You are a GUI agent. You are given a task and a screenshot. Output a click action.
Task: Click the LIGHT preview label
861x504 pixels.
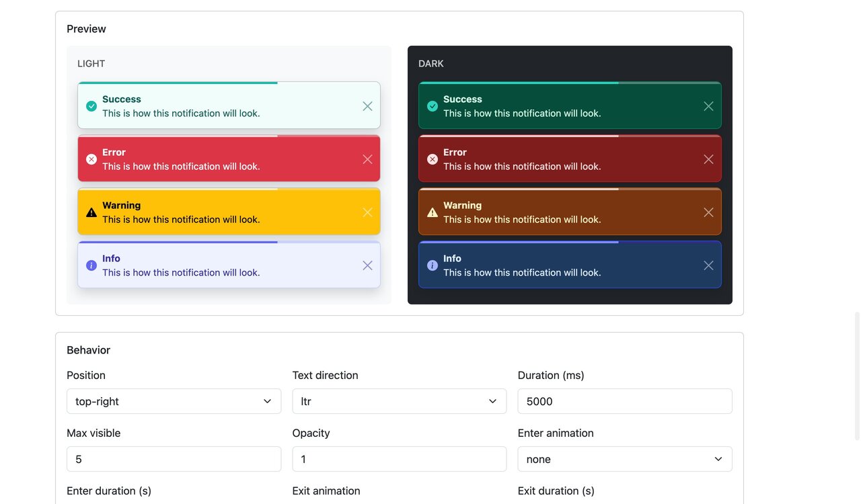click(x=91, y=64)
